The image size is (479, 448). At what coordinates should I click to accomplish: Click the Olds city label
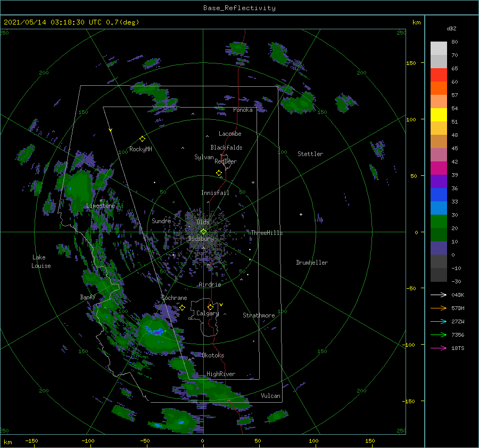click(203, 222)
